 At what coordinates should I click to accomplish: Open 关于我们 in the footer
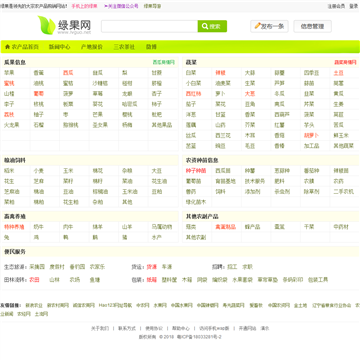[x=100, y=328]
